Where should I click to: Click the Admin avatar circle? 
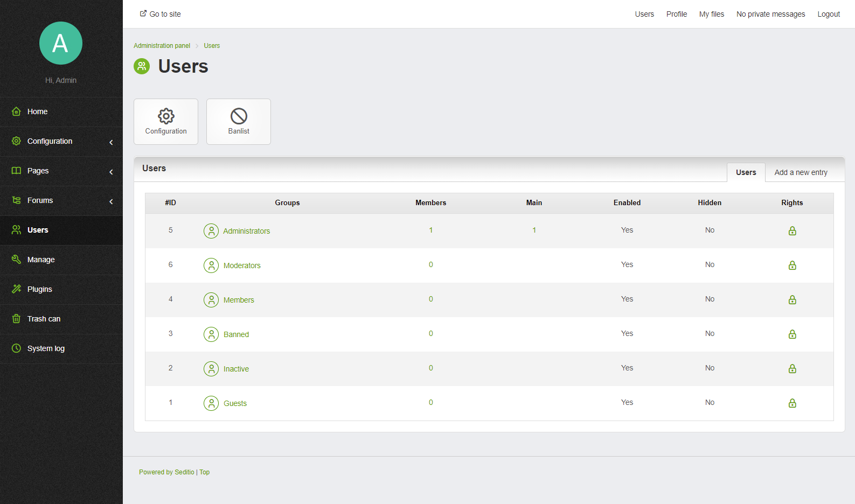tap(61, 43)
